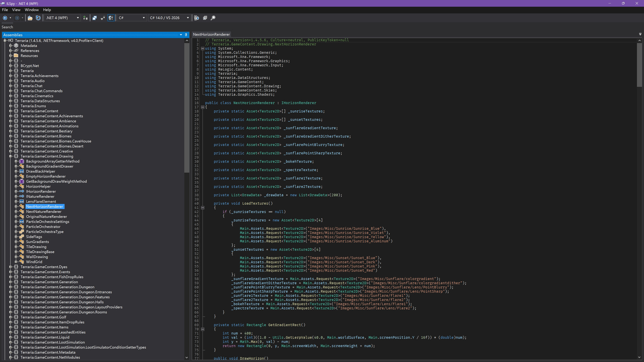Select BCrypt.Net namespace in the tree
Screen dimensions: 644x362
(x=30, y=66)
